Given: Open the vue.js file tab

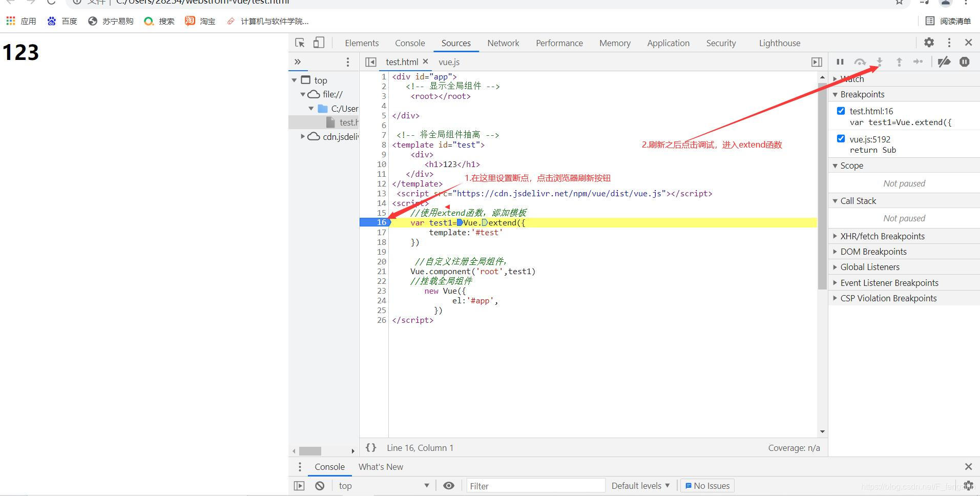Looking at the screenshot, I should (x=449, y=62).
